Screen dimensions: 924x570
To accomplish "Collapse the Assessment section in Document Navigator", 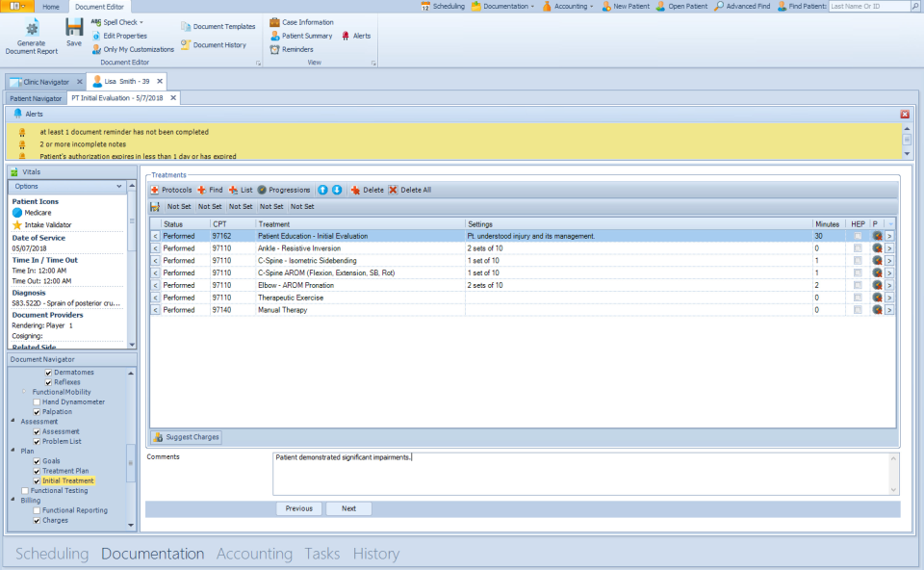I will pos(13,419).
